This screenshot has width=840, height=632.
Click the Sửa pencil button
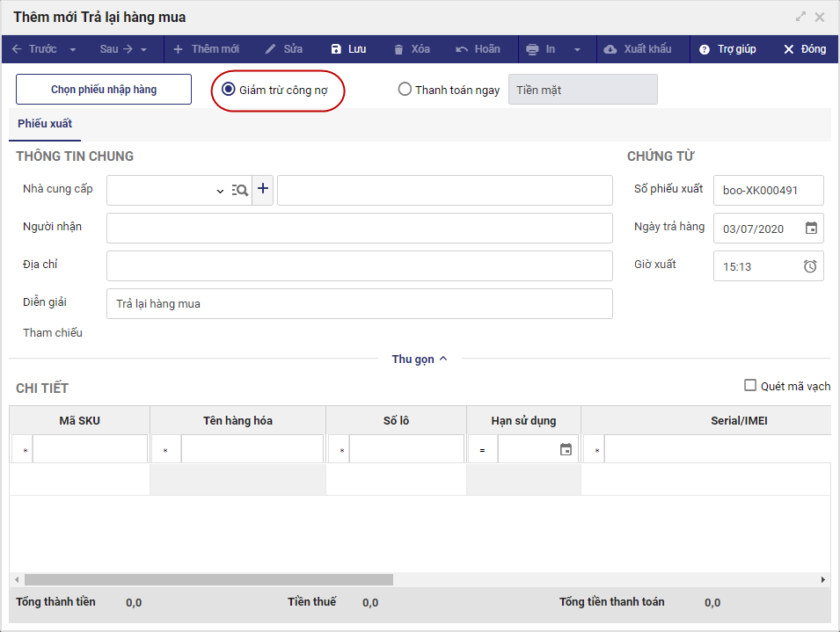284,49
